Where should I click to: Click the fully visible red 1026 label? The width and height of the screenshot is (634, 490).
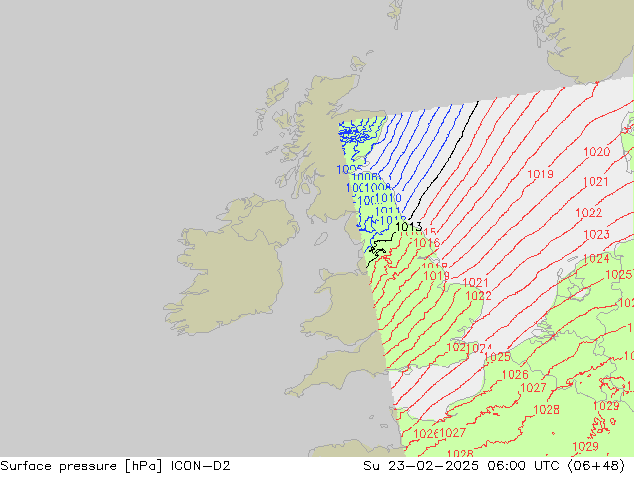pyautogui.click(x=515, y=375)
